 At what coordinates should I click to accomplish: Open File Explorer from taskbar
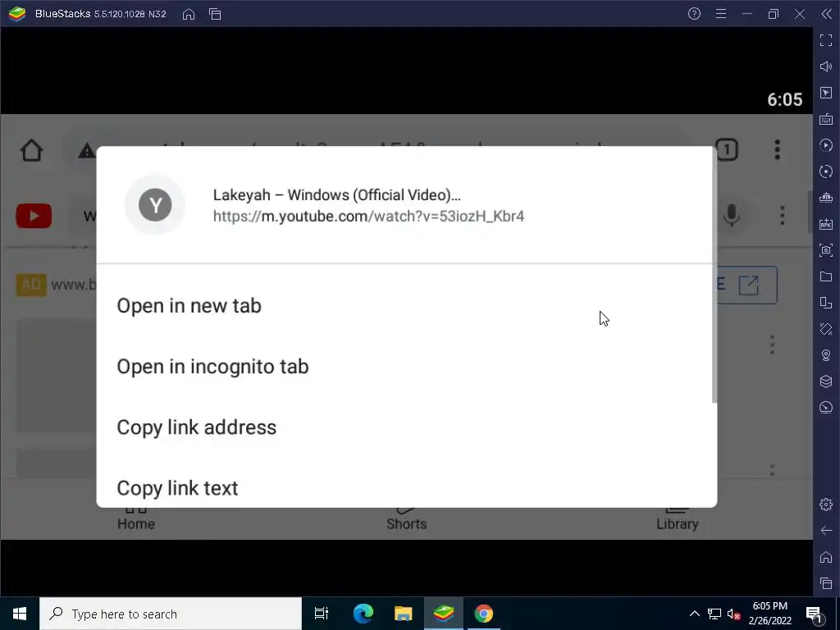point(404,614)
